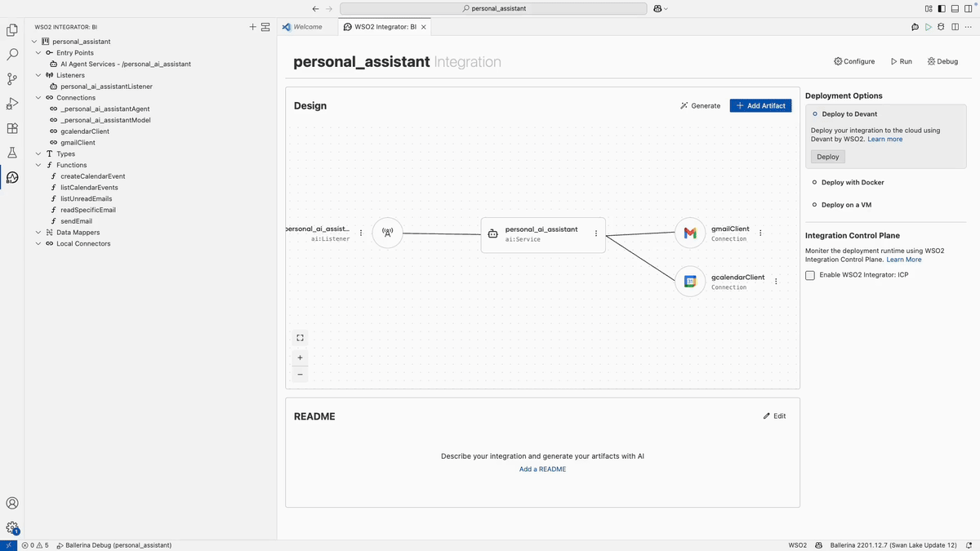Open the Search view icon
Screen dimensions: 980x551
12,55
